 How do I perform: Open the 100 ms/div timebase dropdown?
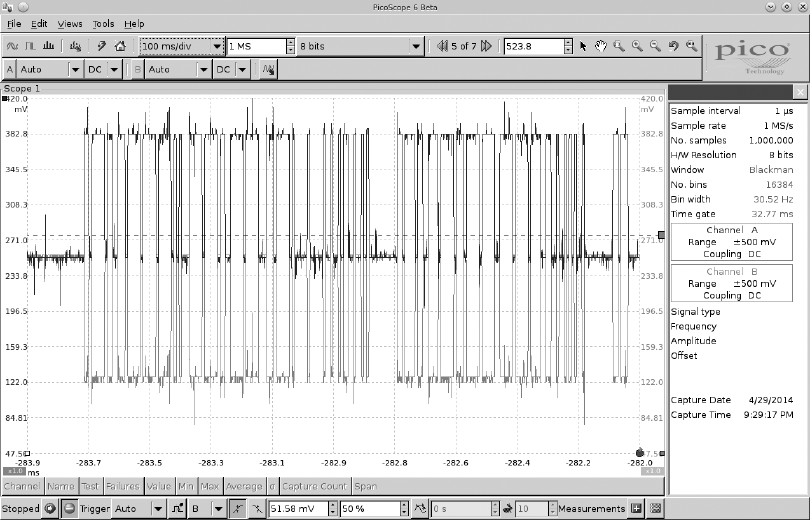point(217,46)
